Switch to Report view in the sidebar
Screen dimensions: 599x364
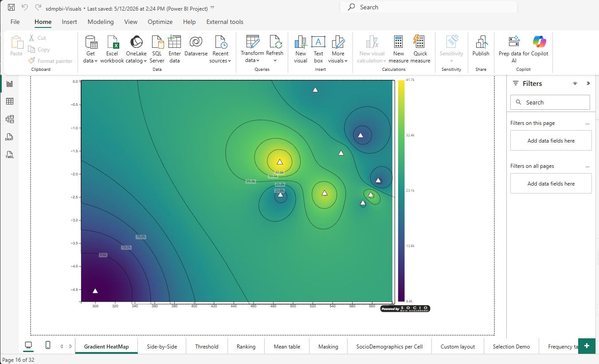[9, 83]
